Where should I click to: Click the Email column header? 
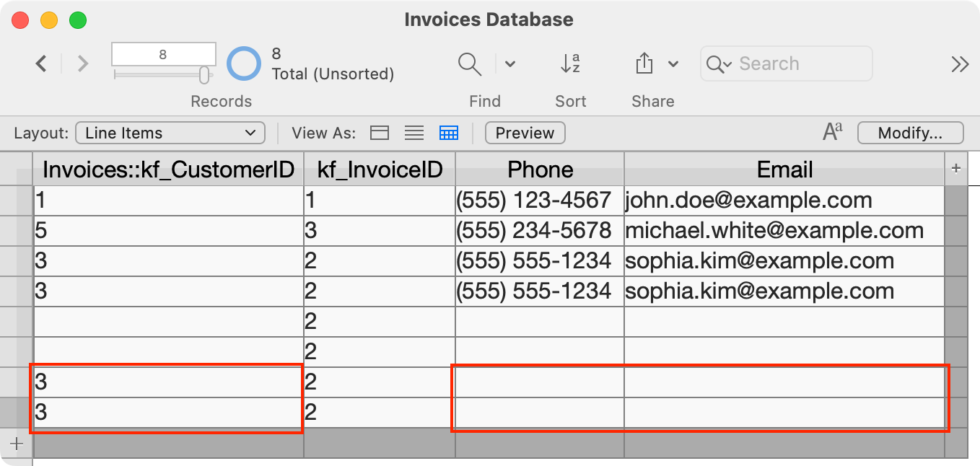point(784,170)
